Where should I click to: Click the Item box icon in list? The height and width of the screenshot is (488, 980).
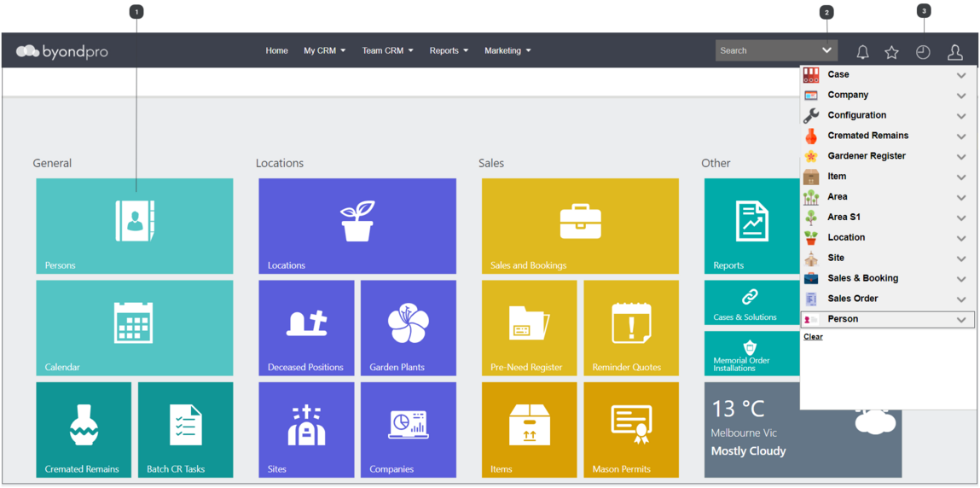click(811, 177)
